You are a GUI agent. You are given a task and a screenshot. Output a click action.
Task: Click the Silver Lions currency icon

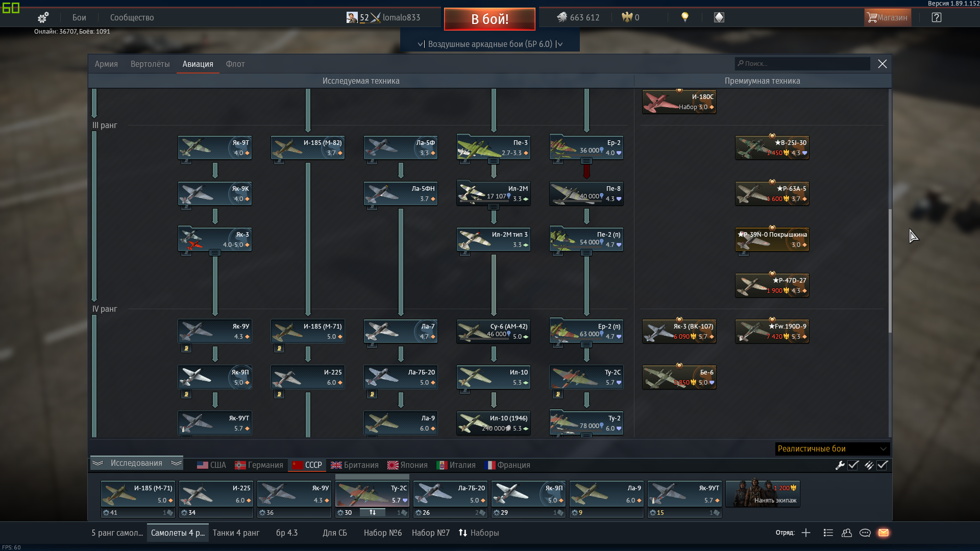pyautogui.click(x=562, y=17)
